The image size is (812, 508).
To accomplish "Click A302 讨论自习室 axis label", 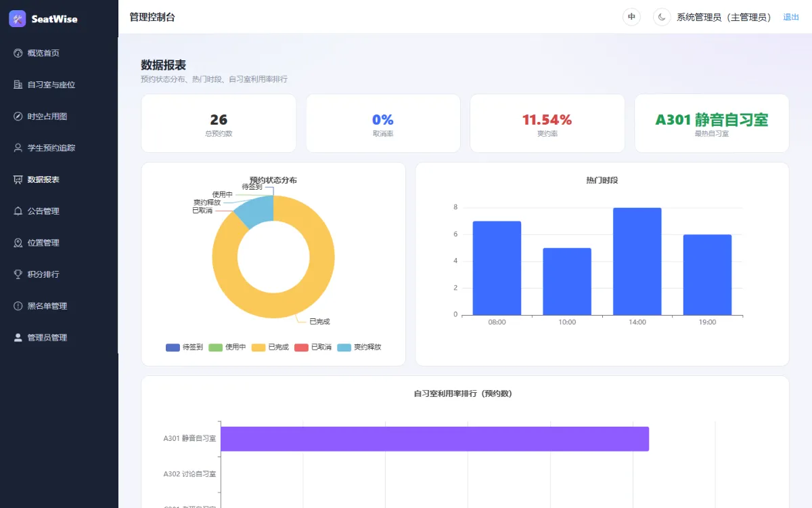I will (189, 473).
